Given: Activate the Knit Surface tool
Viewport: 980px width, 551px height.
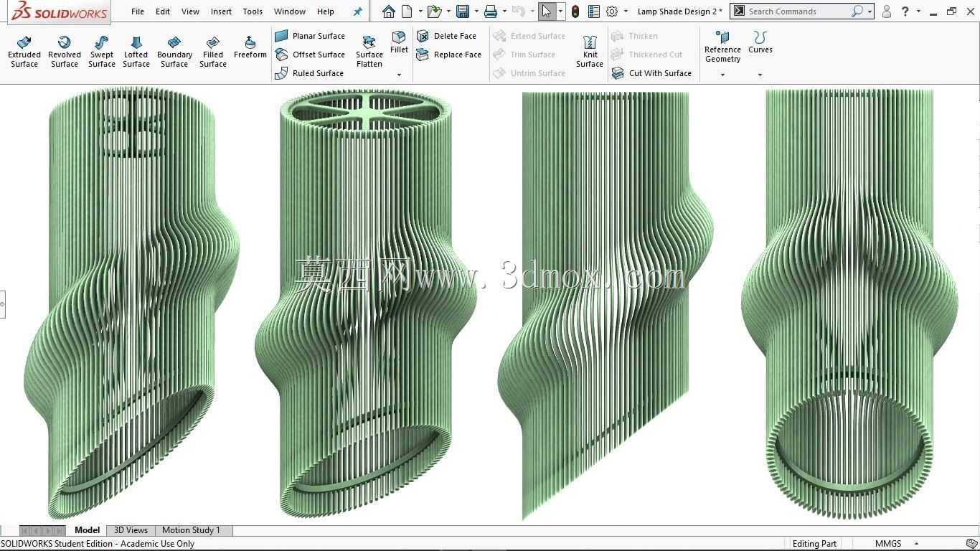Looking at the screenshot, I should [590, 52].
